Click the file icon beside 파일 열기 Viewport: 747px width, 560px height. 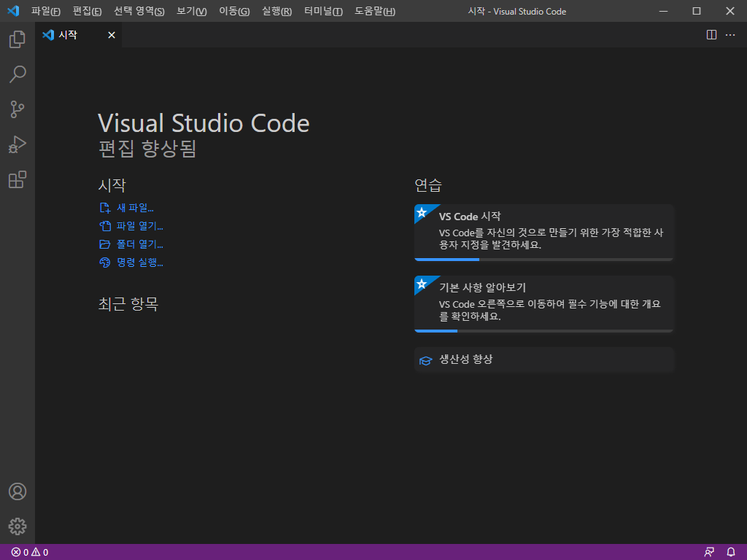[105, 226]
